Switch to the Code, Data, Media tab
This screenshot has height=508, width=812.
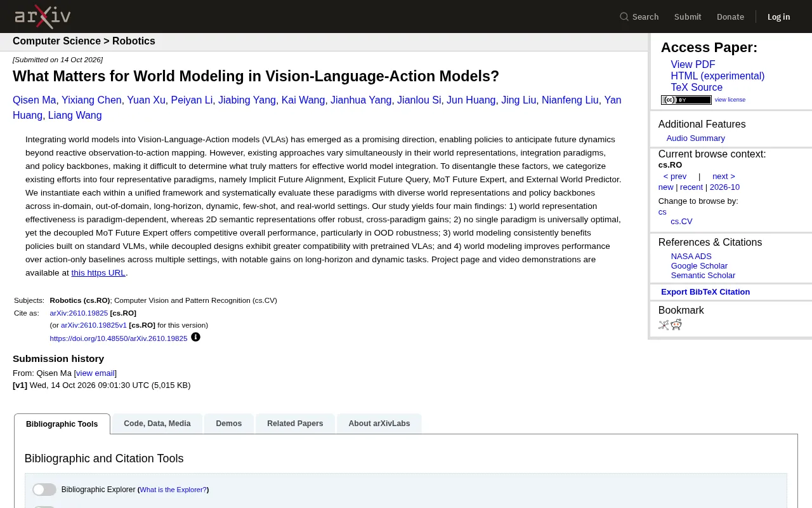(157, 424)
